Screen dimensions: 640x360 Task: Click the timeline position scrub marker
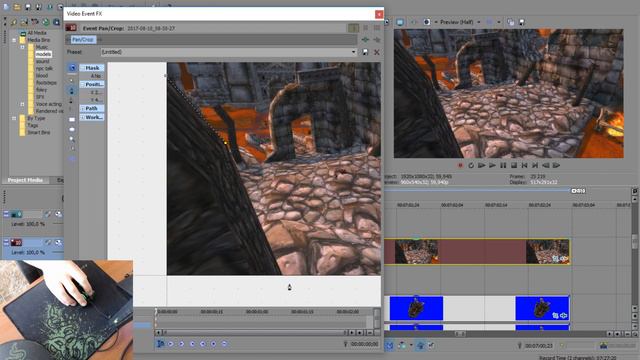pos(578,191)
